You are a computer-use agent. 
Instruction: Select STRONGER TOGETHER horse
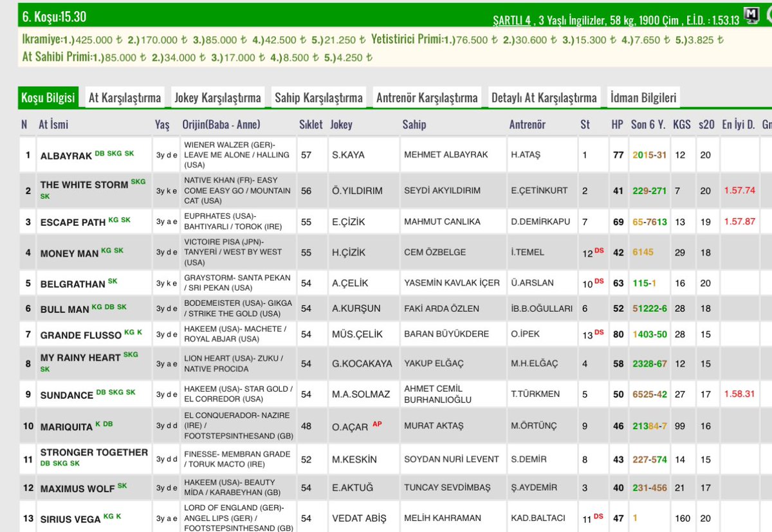point(94,452)
